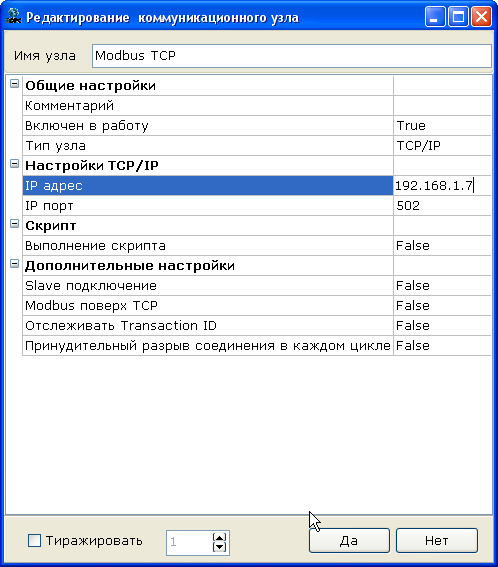The image size is (498, 567).
Task: Click the Настройки TCP/IP group header
Action: click(x=208, y=166)
